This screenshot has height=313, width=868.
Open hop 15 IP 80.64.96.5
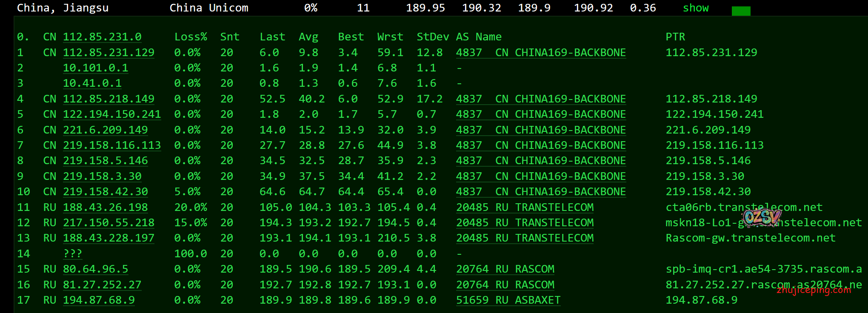click(x=95, y=269)
